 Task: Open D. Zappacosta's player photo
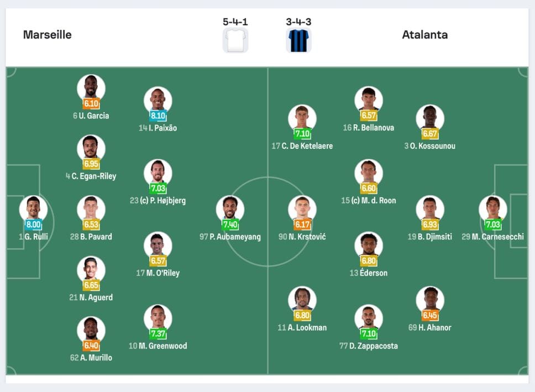[x=369, y=317]
